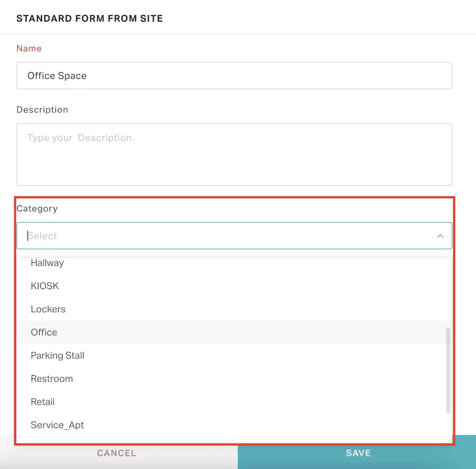476x469 pixels.
Task: Choose Restroom from the category options
Action: point(52,378)
